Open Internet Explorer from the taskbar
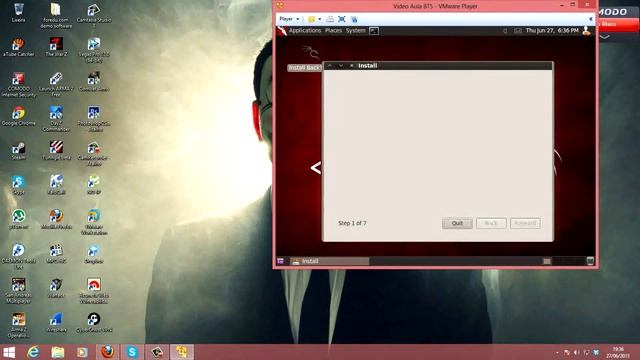This screenshot has height=360, width=640. click(33, 352)
